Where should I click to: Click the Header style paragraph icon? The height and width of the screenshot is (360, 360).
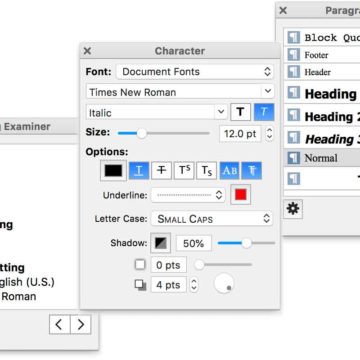294,72
